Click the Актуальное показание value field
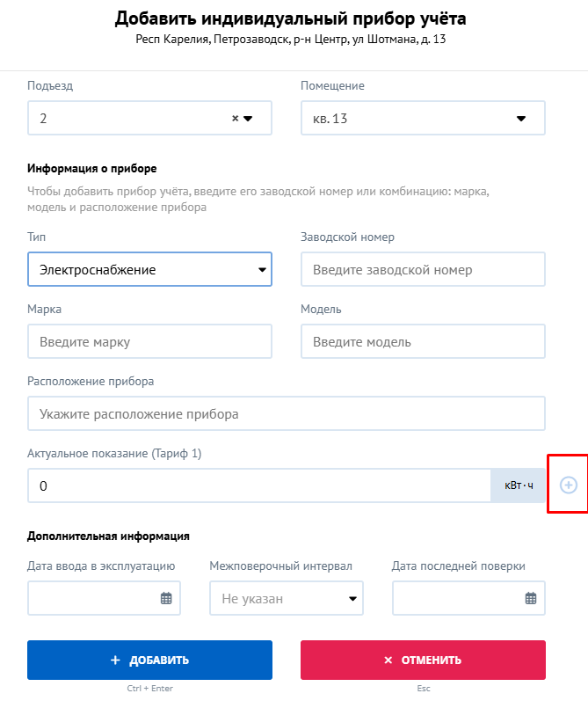Screen dimensions: 588x708 (x=259, y=485)
